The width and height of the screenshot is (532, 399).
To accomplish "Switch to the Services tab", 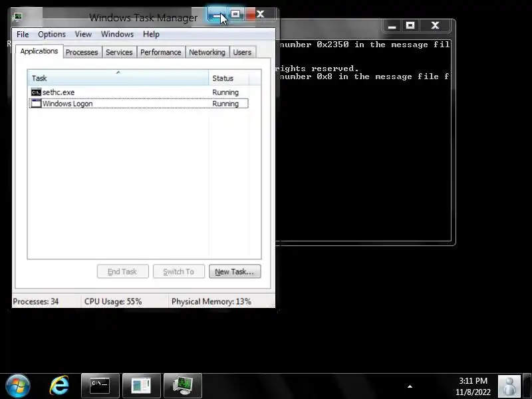I will [x=119, y=53].
